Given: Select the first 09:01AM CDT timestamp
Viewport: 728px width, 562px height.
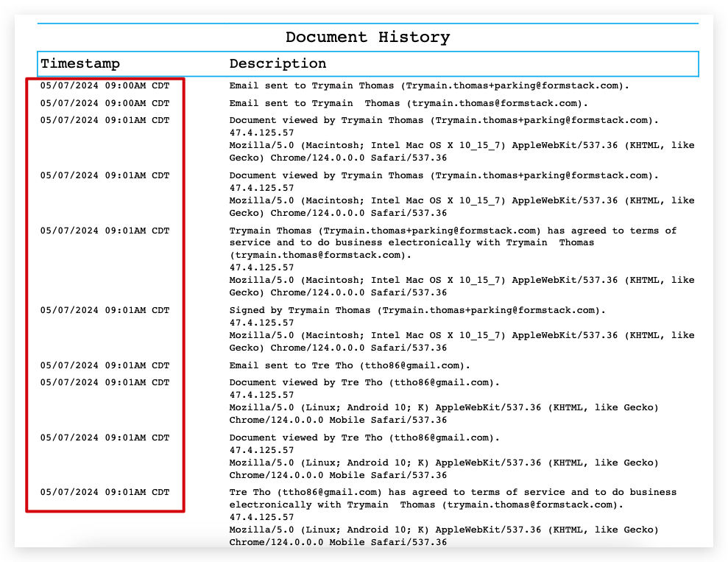Looking at the screenshot, I should (105, 120).
